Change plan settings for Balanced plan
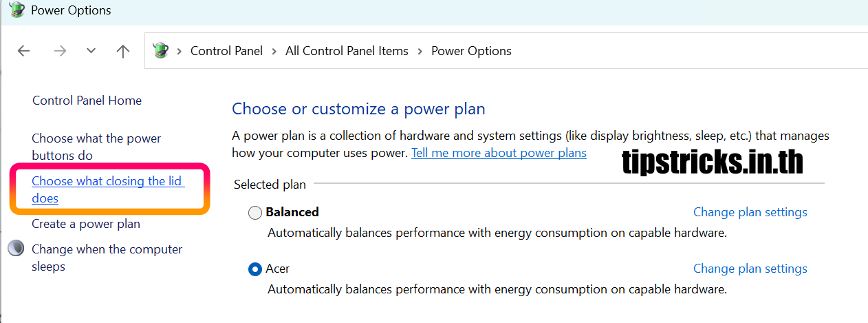 [750, 212]
